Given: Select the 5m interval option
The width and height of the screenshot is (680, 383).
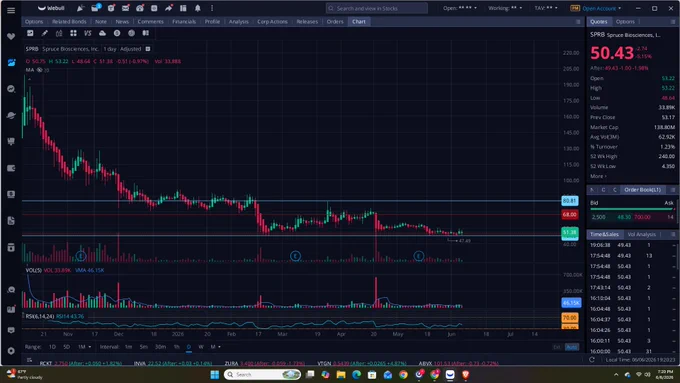Looking at the screenshot, I should [x=144, y=347].
